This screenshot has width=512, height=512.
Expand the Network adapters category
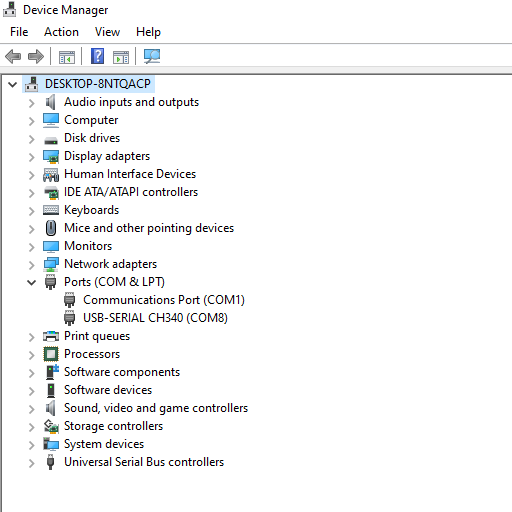click(x=31, y=265)
